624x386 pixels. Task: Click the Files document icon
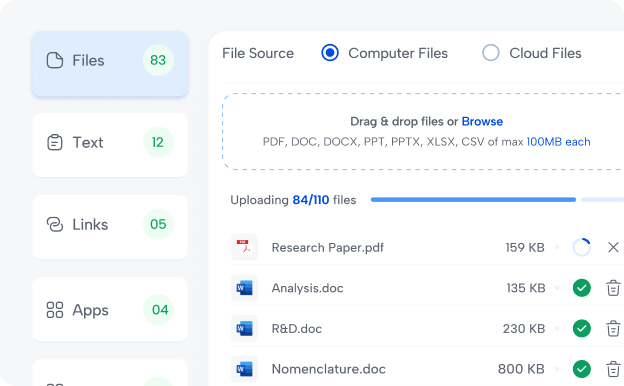click(x=55, y=60)
